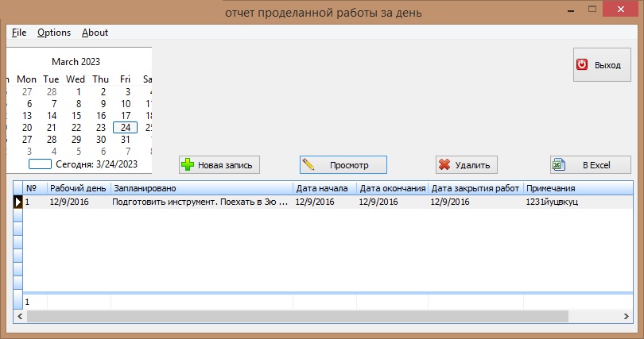
Task: Open the Options menu
Action: tap(54, 33)
